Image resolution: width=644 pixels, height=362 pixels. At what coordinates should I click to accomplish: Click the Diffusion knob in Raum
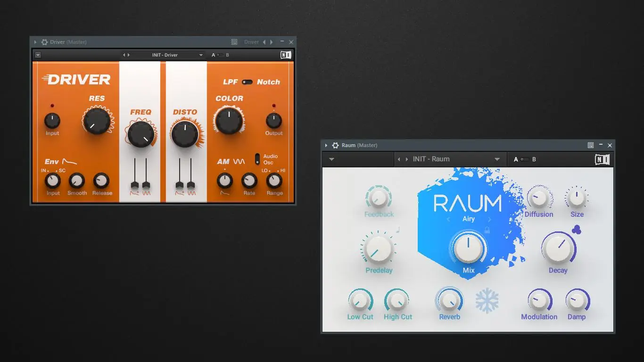539,198
